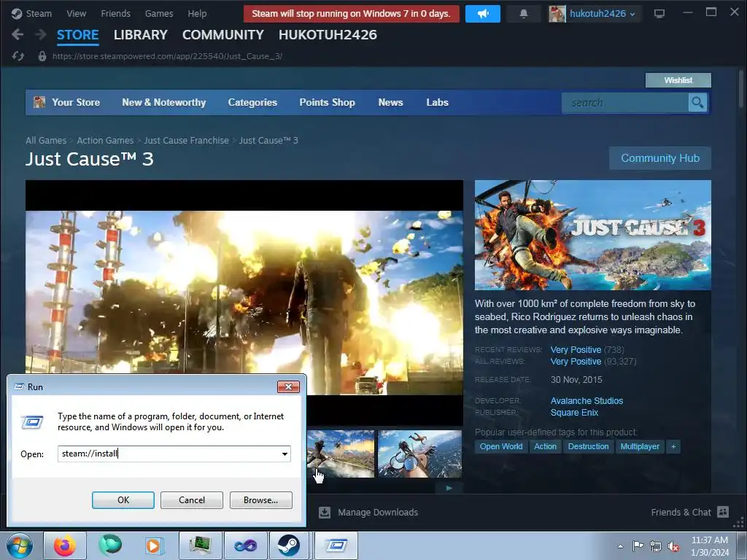Click the Avalanche Studios developer link
This screenshot has width=747, height=560.
(x=587, y=401)
